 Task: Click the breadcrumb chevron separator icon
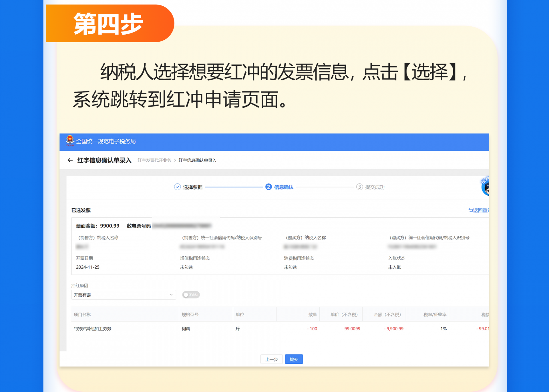(175, 160)
